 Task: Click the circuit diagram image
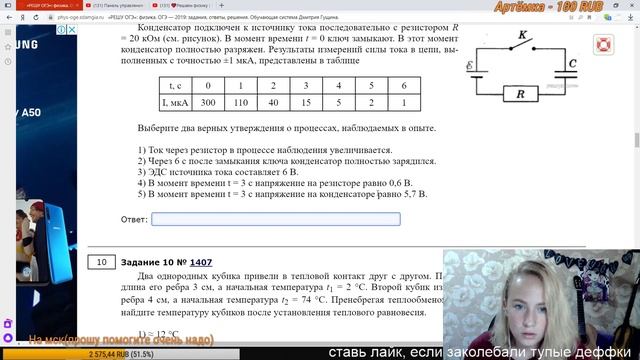(522, 67)
